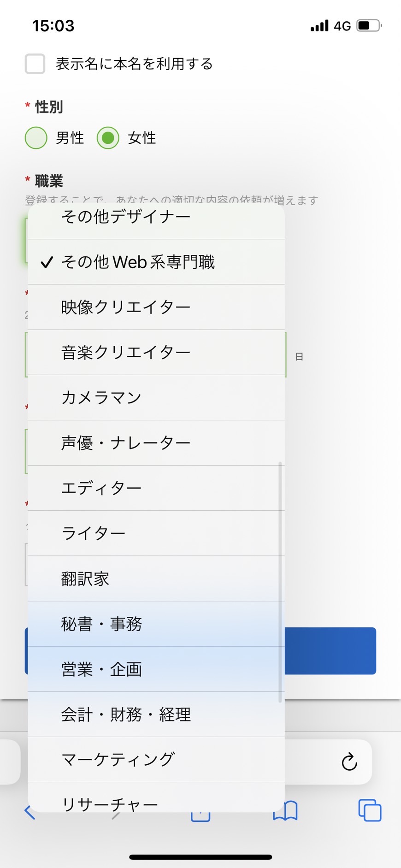Tap the page reload icon

[x=349, y=762]
